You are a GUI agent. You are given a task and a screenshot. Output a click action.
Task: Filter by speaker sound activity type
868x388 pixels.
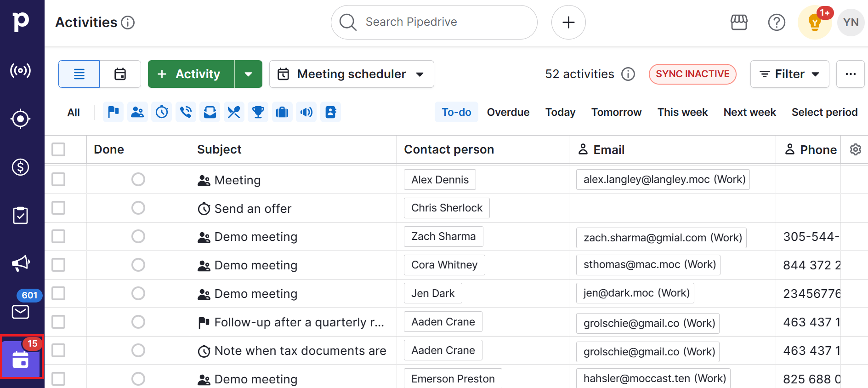tap(306, 112)
